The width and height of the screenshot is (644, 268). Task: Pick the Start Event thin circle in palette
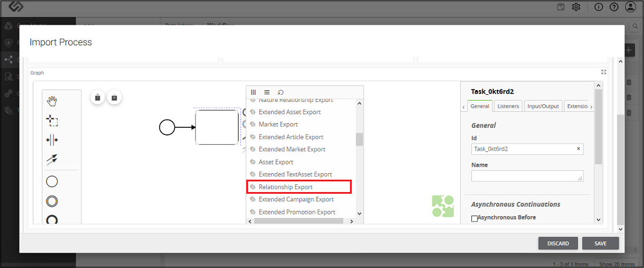pyautogui.click(x=52, y=181)
